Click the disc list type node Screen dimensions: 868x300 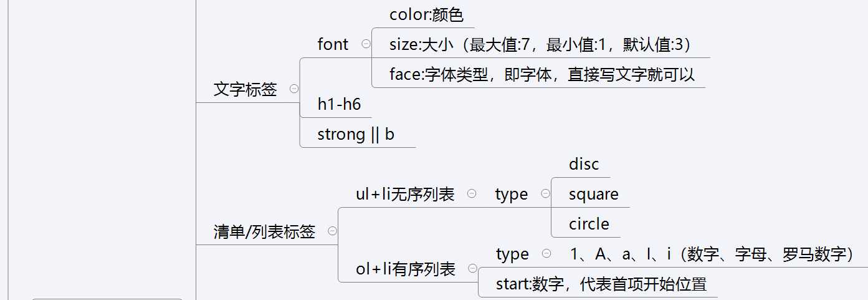(584, 164)
